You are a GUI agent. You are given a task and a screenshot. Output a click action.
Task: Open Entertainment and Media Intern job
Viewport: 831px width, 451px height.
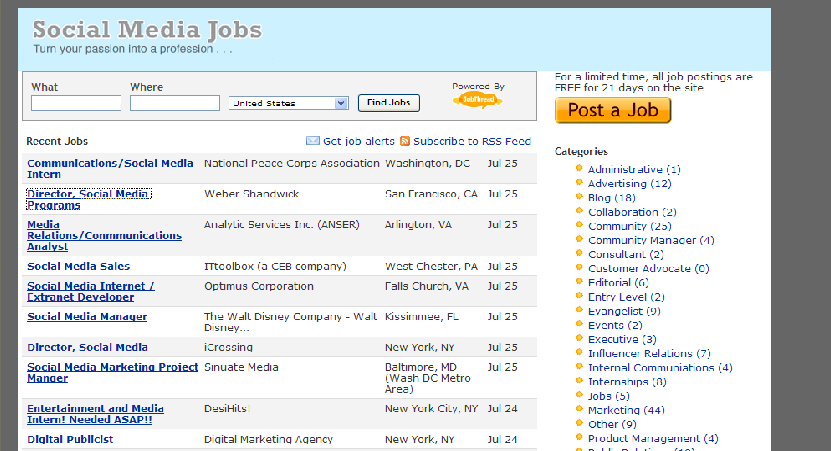pos(95,414)
